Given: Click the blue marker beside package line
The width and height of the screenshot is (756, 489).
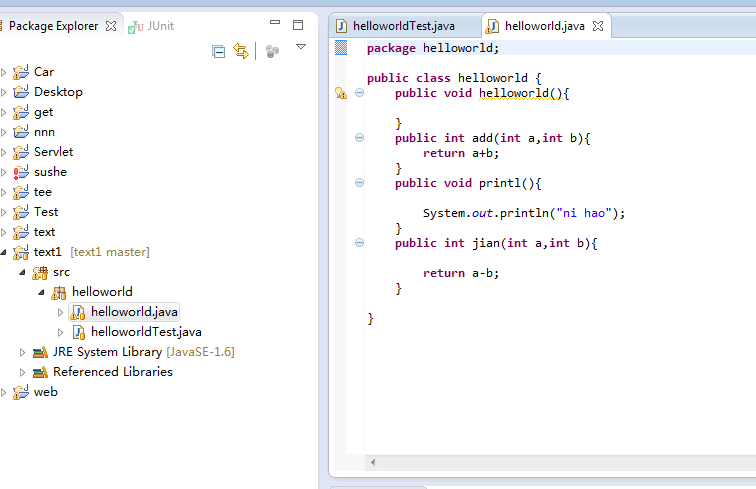Looking at the screenshot, I should 341,48.
